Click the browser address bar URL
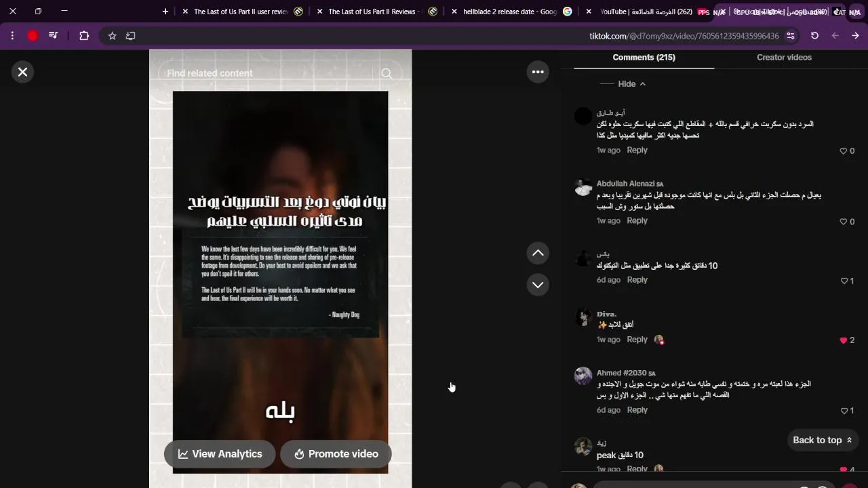This screenshot has width=868, height=488. 684,36
